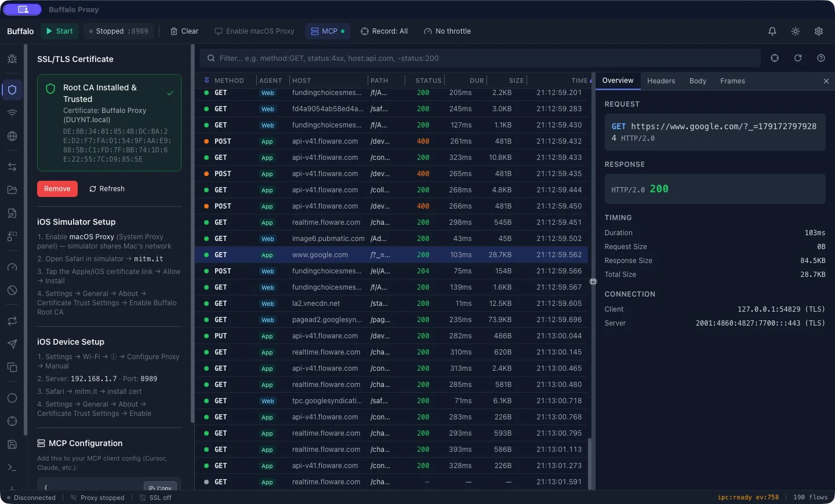Click the crosshair target icon beside filter

(775, 58)
